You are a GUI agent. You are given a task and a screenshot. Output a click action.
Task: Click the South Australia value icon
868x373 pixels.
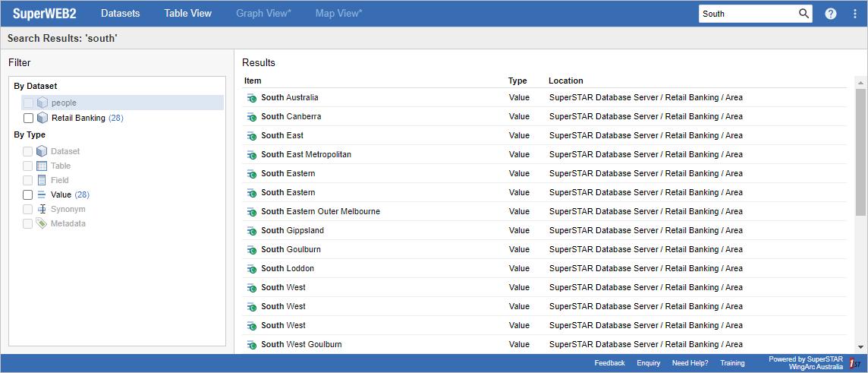click(x=252, y=98)
